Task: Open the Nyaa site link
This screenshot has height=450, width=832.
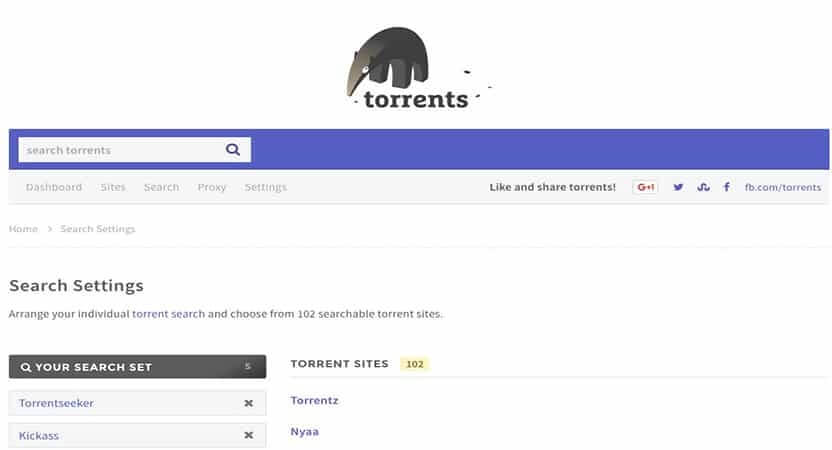Action: click(305, 432)
